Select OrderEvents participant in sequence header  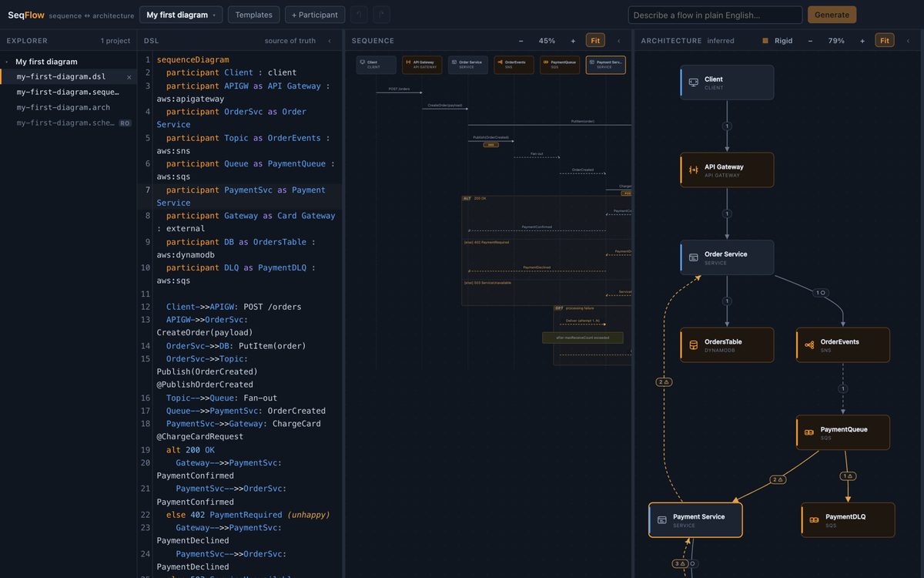point(514,65)
